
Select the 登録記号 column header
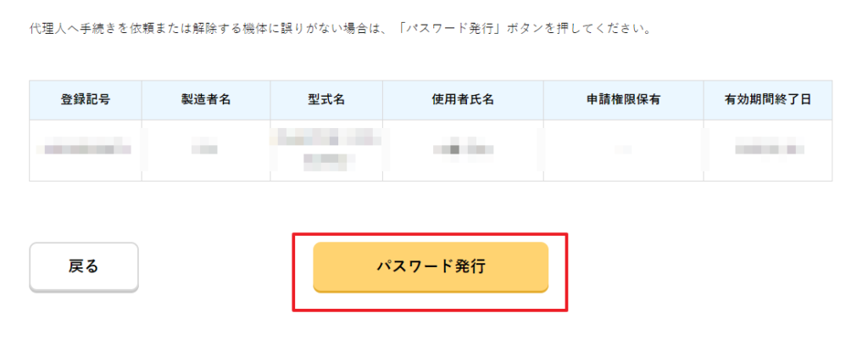(86, 100)
